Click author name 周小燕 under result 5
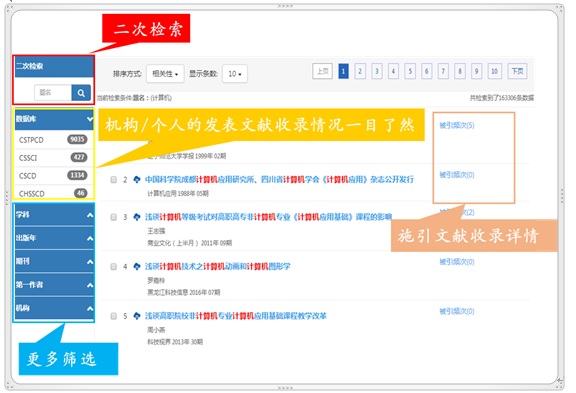This screenshot has width=576, height=393. tap(156, 330)
